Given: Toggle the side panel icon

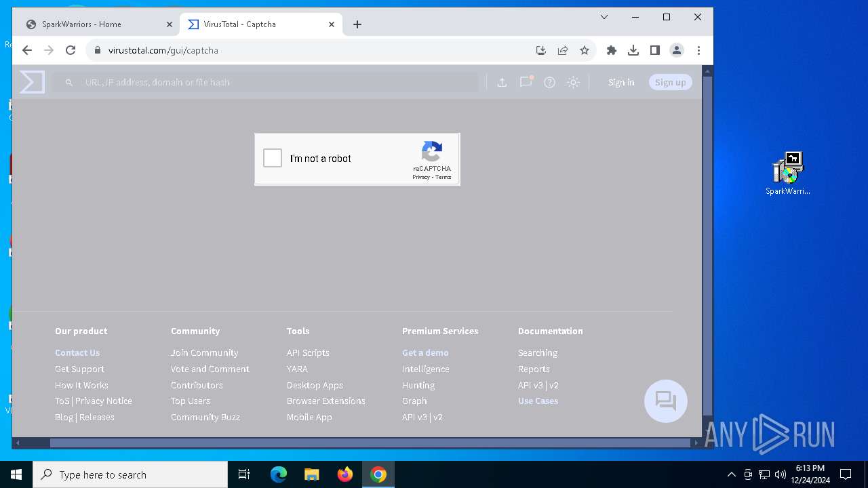Looking at the screenshot, I should pyautogui.click(x=655, y=50).
